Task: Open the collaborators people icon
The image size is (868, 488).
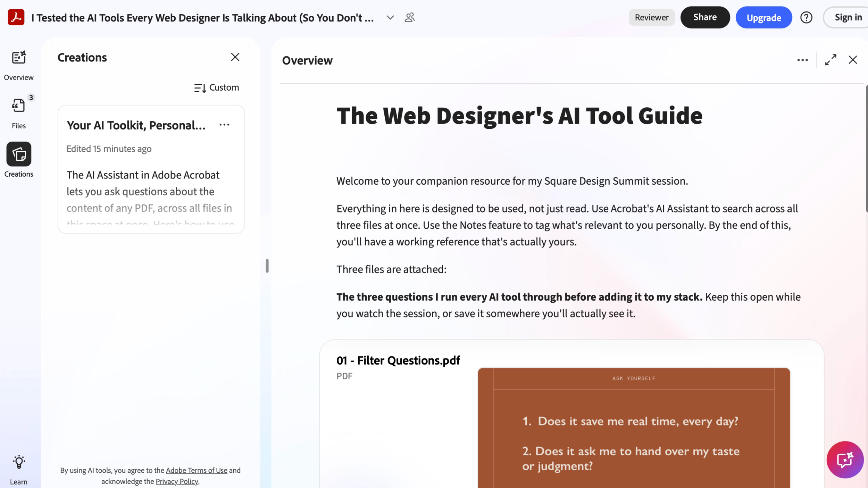Action: click(410, 17)
